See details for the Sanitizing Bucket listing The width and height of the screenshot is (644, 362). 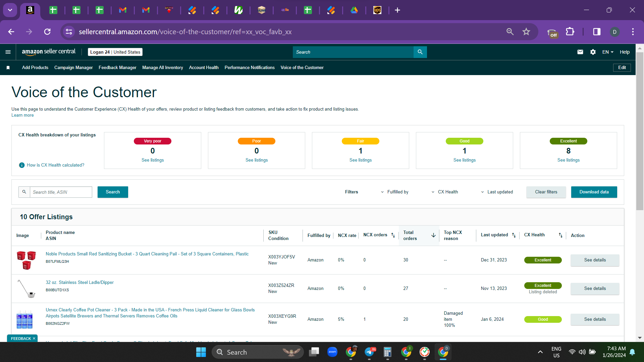[595, 260]
